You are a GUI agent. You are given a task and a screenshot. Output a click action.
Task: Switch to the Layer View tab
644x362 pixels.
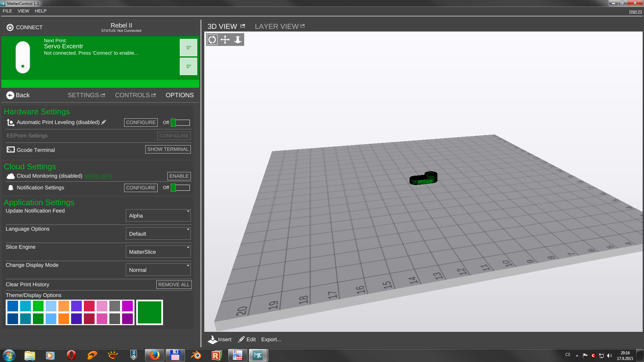277,26
